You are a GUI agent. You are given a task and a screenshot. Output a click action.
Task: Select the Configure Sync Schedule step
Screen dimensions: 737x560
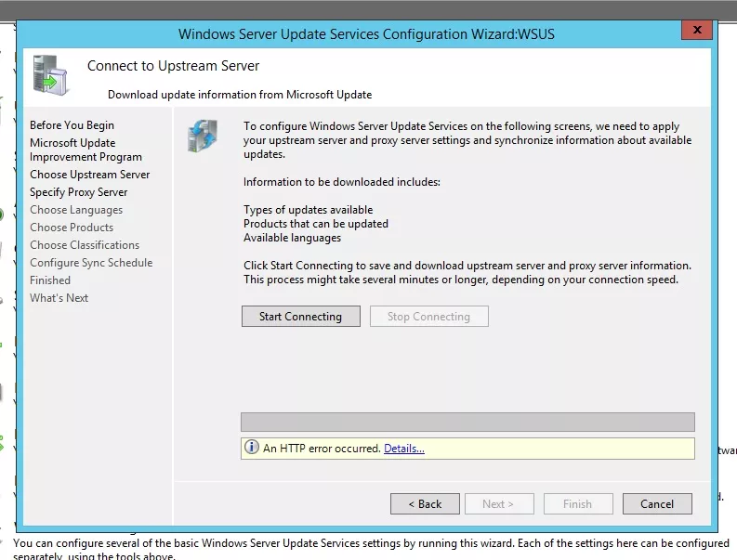tap(91, 263)
